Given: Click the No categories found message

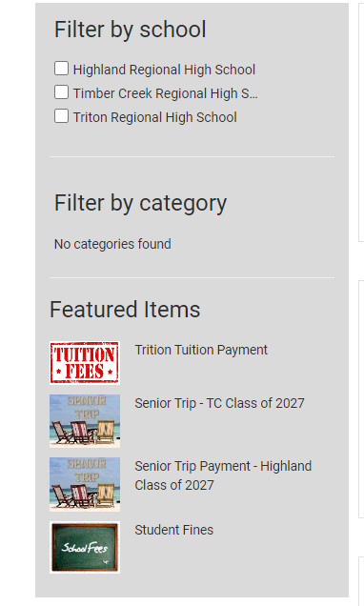Looking at the screenshot, I should click(112, 244).
